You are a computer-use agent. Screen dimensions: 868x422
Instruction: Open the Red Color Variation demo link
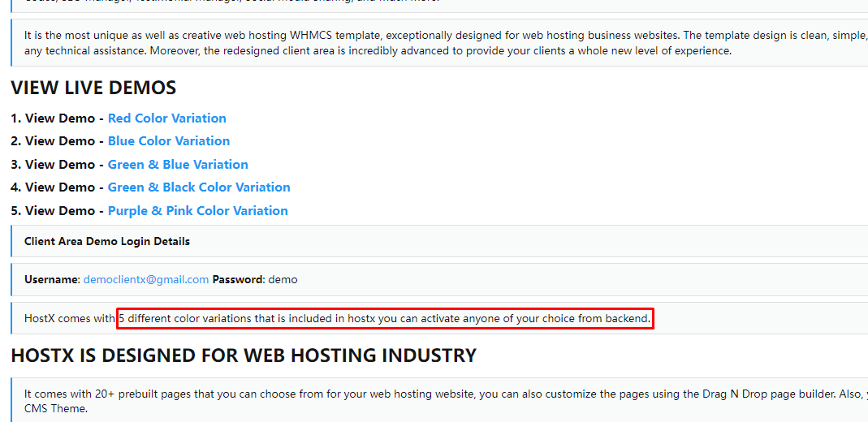click(166, 118)
